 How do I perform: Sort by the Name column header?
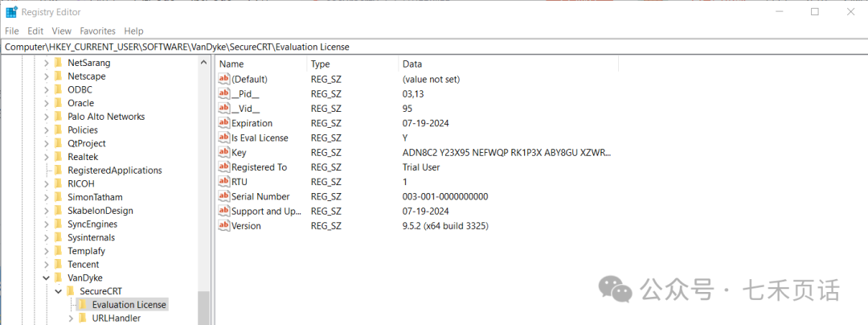point(261,64)
